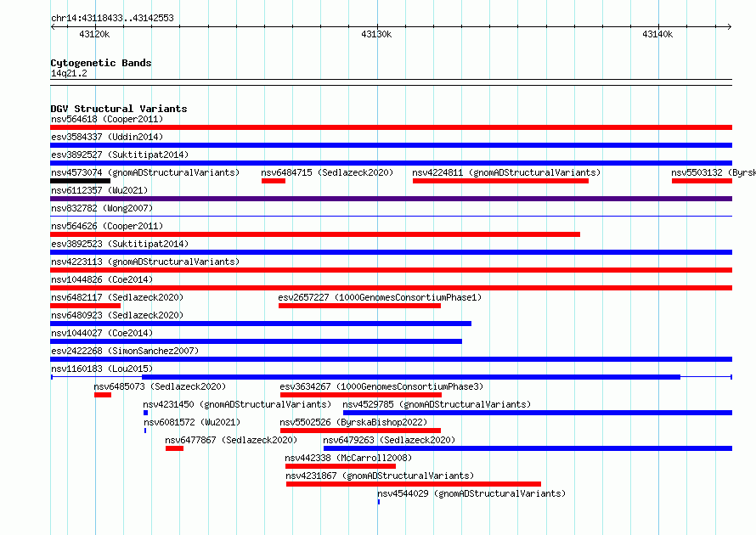Viewport: 756px width, 535px height.
Task: Select the red bar under nsv564626
Action: [315, 234]
